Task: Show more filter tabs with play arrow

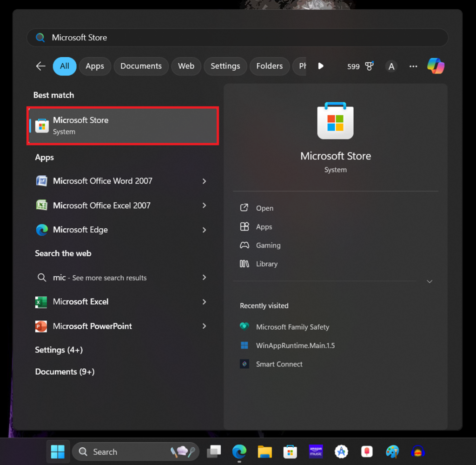Action: pyautogui.click(x=321, y=66)
